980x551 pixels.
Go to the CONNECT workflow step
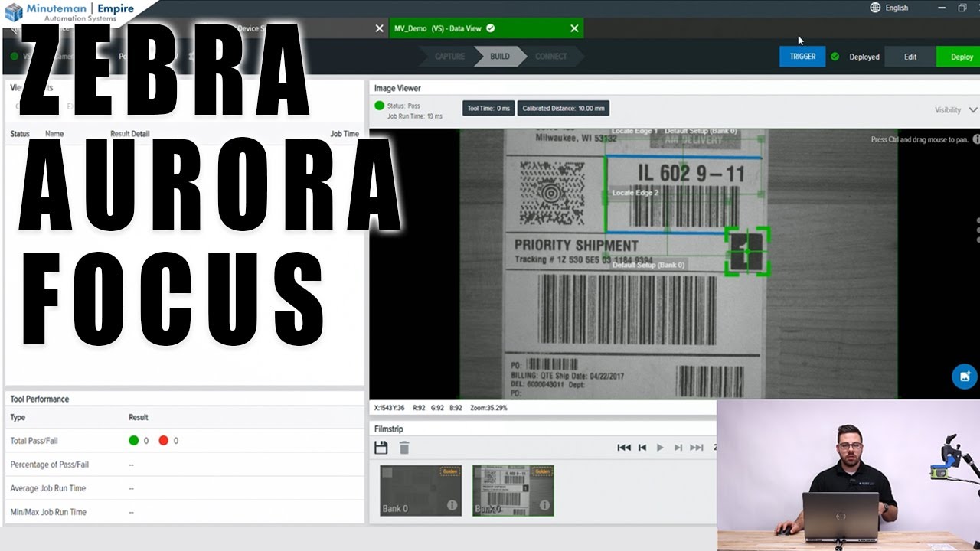click(551, 57)
